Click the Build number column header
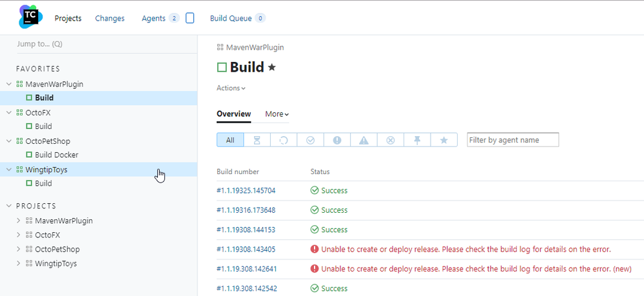 [x=238, y=172]
